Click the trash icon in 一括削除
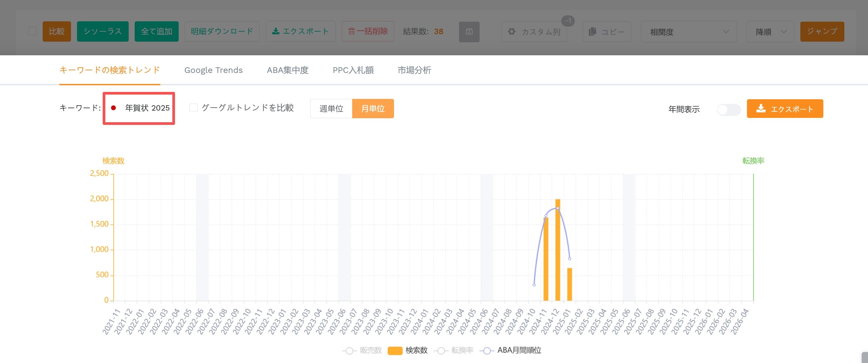Screen dimensions: 868x363 351,31
